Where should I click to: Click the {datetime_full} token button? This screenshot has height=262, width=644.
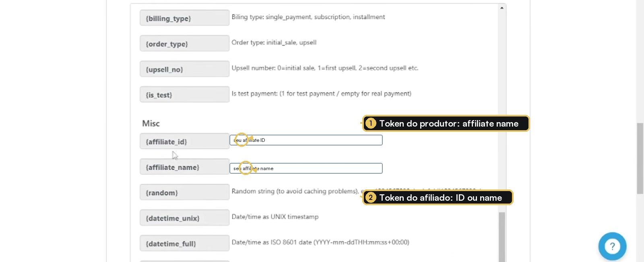point(184,243)
